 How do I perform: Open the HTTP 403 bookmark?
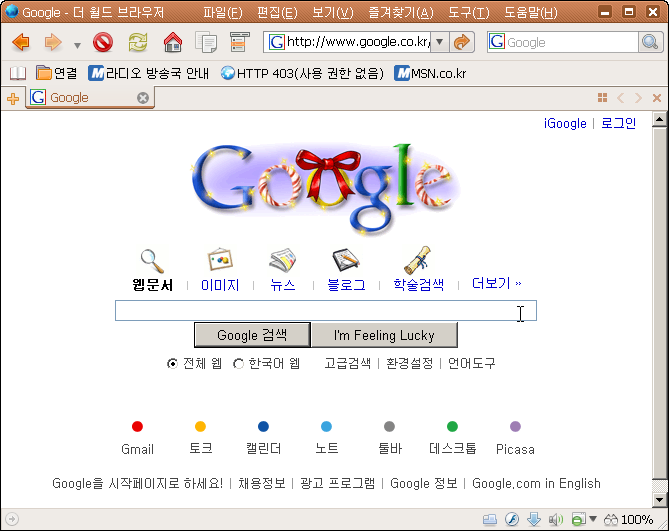tap(302, 73)
